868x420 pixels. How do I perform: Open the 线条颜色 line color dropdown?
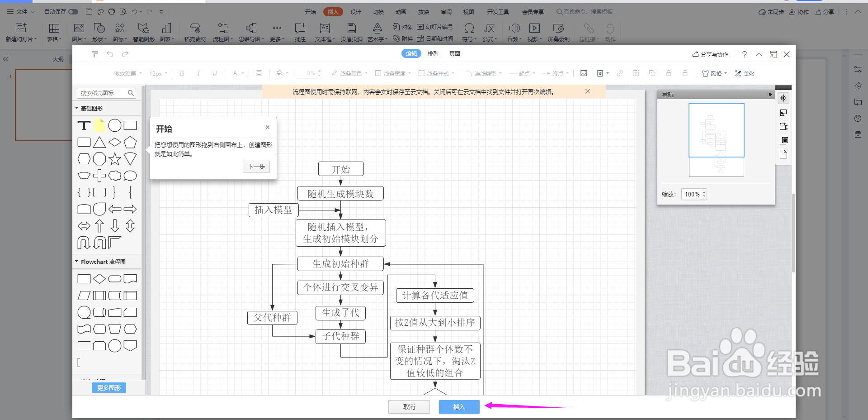click(349, 73)
